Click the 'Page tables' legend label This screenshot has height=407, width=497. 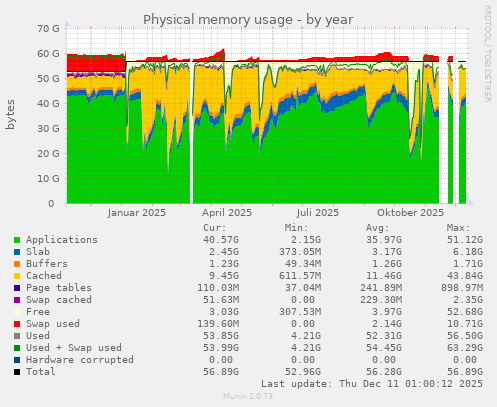(59, 288)
